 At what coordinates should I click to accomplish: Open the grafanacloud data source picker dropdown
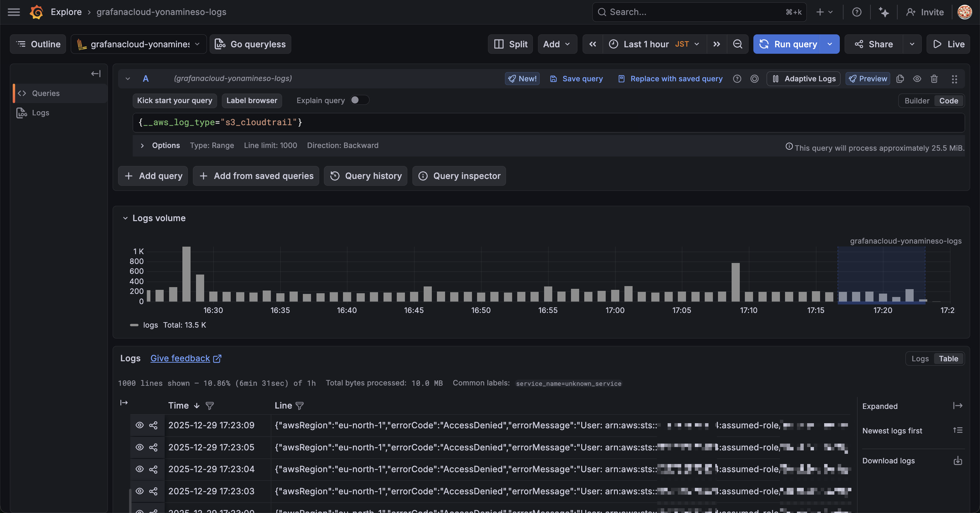point(138,44)
